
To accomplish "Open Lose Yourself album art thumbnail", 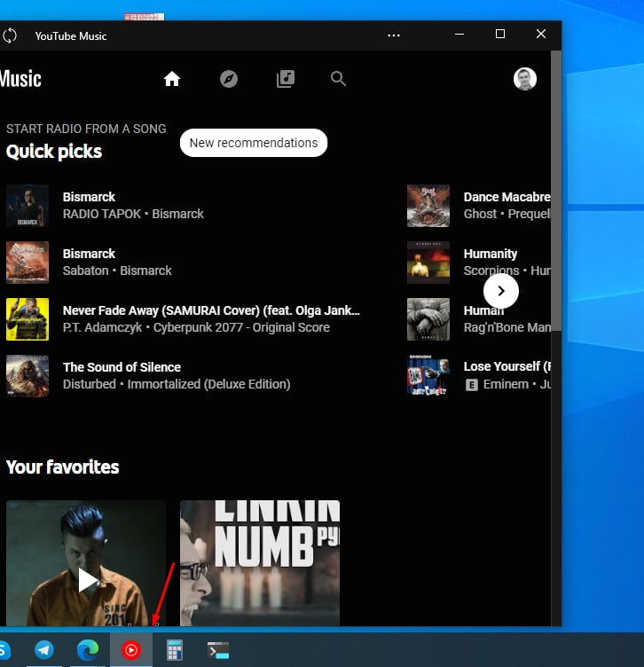I will 428,376.
